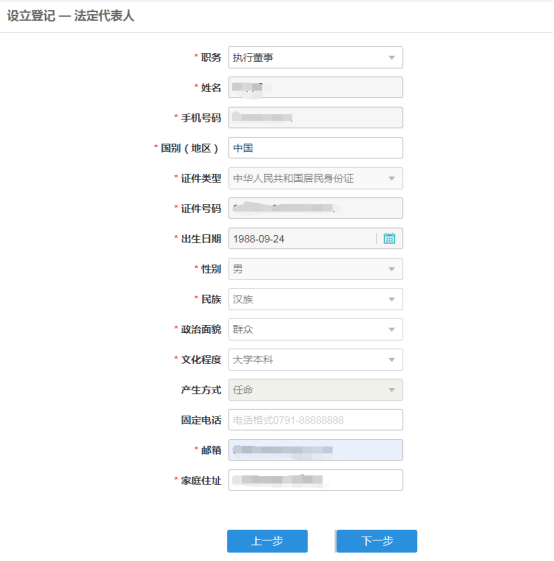Expand the 产生方式 dropdown showing 任命
The width and height of the screenshot is (554, 561).
click(315, 390)
